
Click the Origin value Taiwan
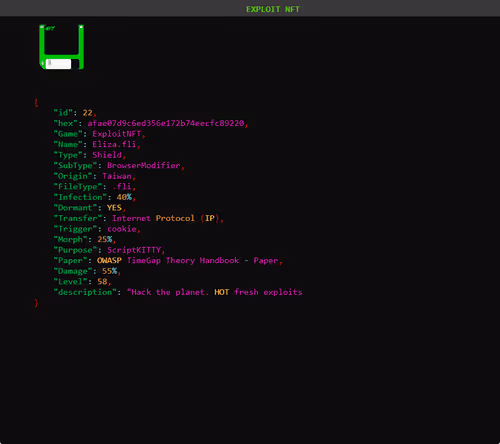[x=117, y=176]
